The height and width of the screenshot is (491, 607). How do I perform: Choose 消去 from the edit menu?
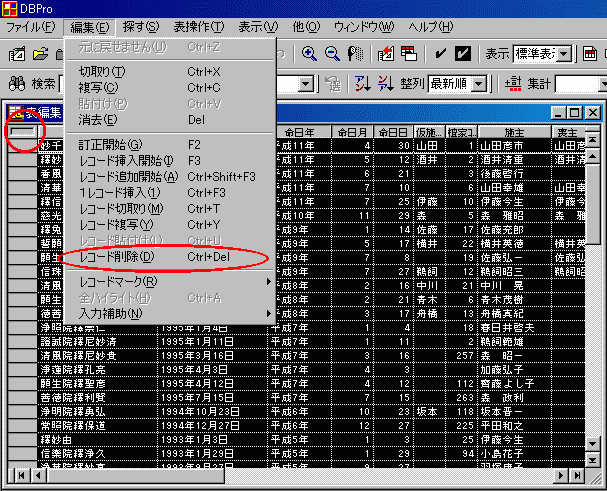170,120
